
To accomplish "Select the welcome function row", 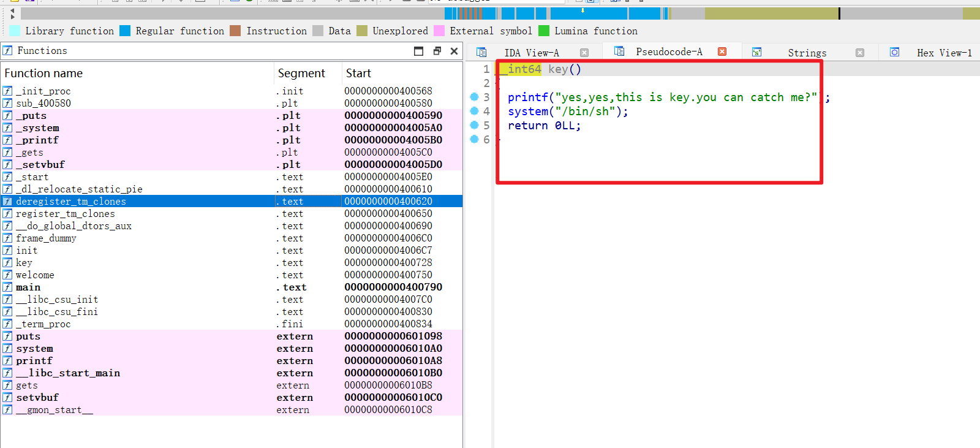I will (232, 275).
